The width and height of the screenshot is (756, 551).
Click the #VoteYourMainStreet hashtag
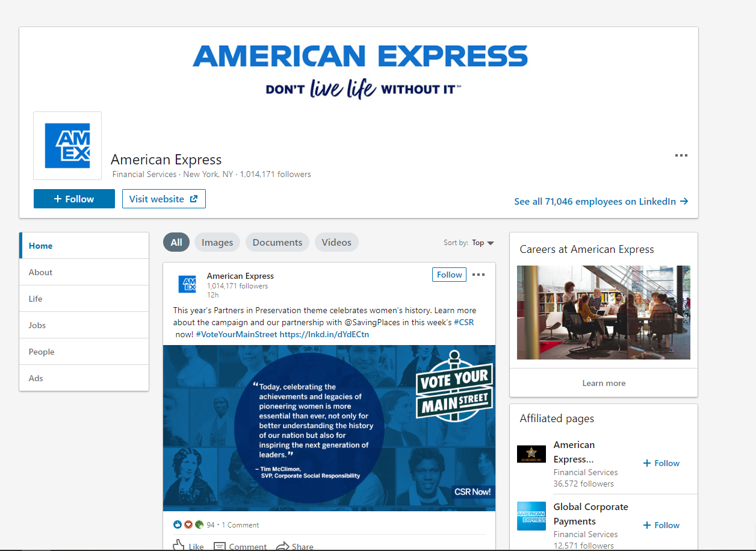pos(237,334)
